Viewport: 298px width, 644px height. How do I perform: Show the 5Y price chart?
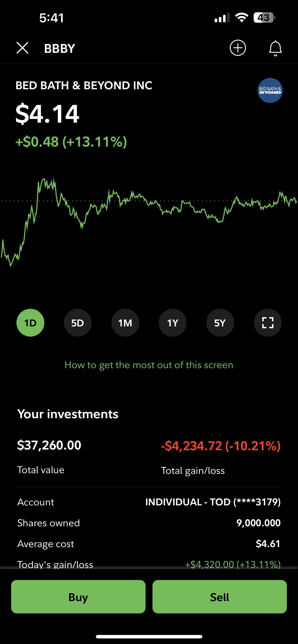click(220, 323)
